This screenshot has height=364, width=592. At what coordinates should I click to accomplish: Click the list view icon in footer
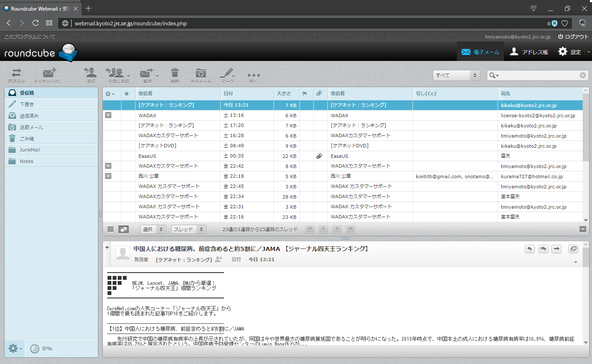(111, 229)
